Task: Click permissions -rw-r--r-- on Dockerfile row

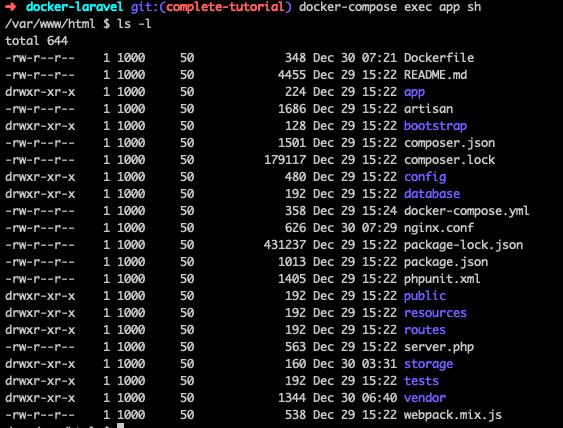Action: (40, 58)
